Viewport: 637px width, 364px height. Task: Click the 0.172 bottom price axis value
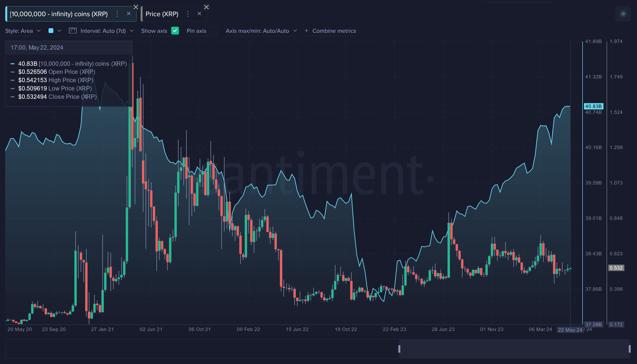pyautogui.click(x=616, y=324)
